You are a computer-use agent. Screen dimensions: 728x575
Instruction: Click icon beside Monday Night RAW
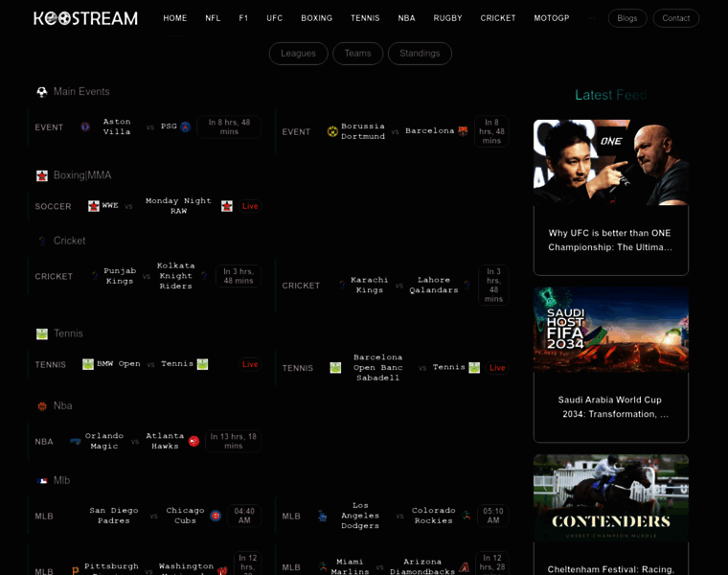tap(227, 206)
